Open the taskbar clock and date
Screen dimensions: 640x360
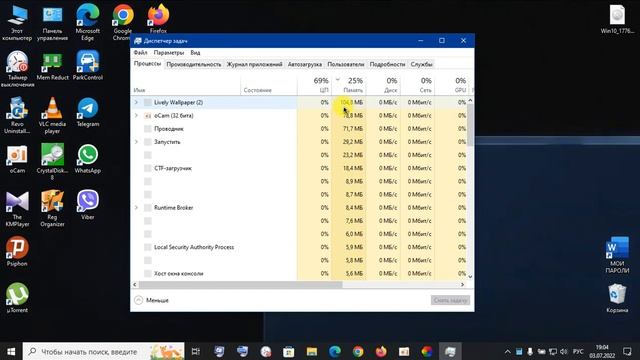[602, 351]
